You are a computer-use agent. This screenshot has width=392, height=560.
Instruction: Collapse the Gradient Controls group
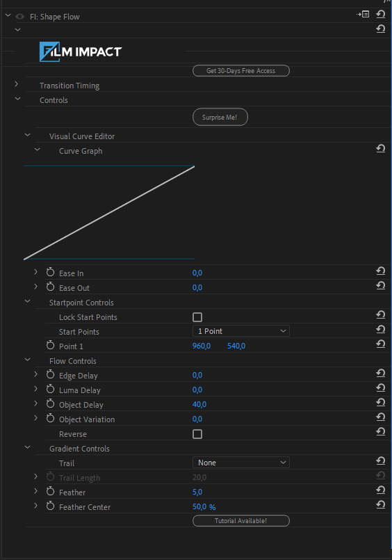[x=28, y=447]
